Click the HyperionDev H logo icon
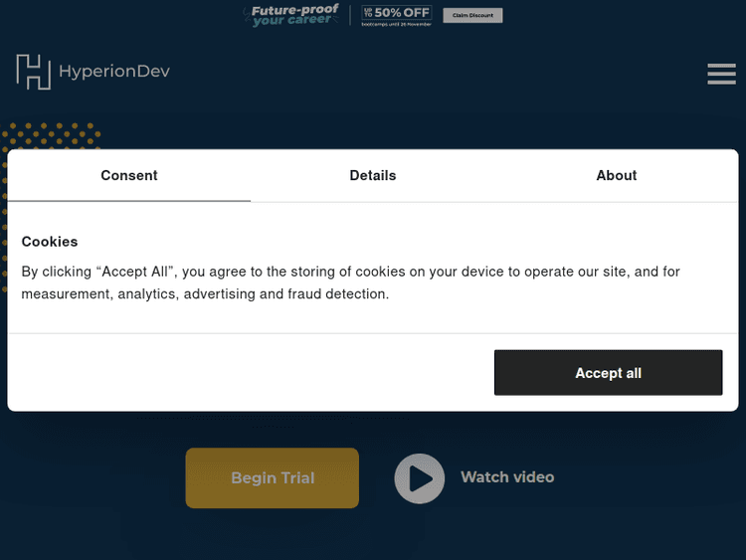The image size is (746, 560). pyautogui.click(x=33, y=72)
